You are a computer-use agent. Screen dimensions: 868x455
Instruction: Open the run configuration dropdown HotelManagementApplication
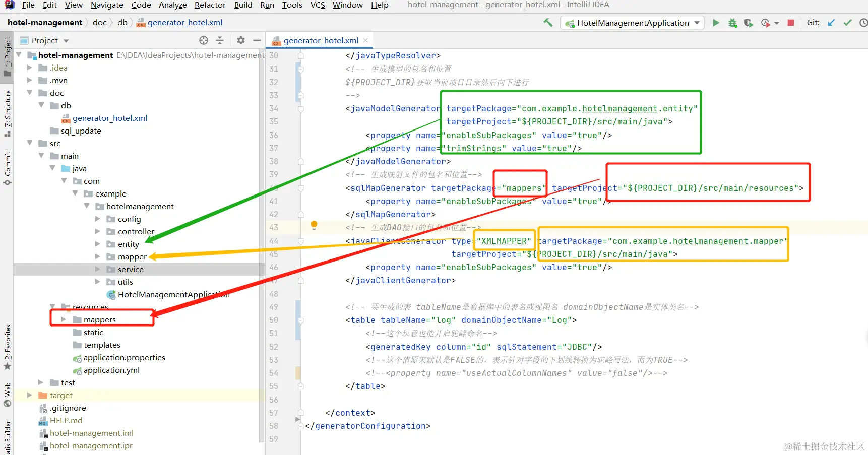[x=633, y=23]
